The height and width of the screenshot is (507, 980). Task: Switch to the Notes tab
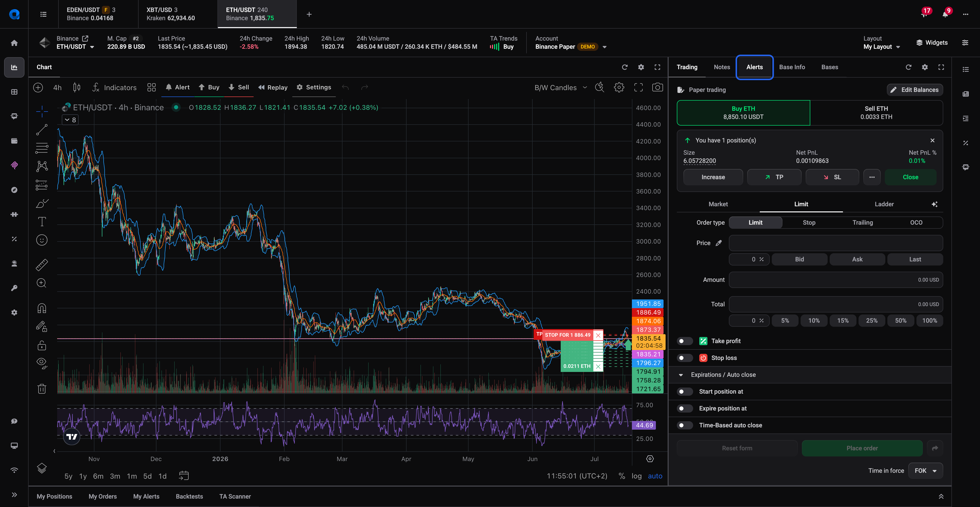click(722, 67)
